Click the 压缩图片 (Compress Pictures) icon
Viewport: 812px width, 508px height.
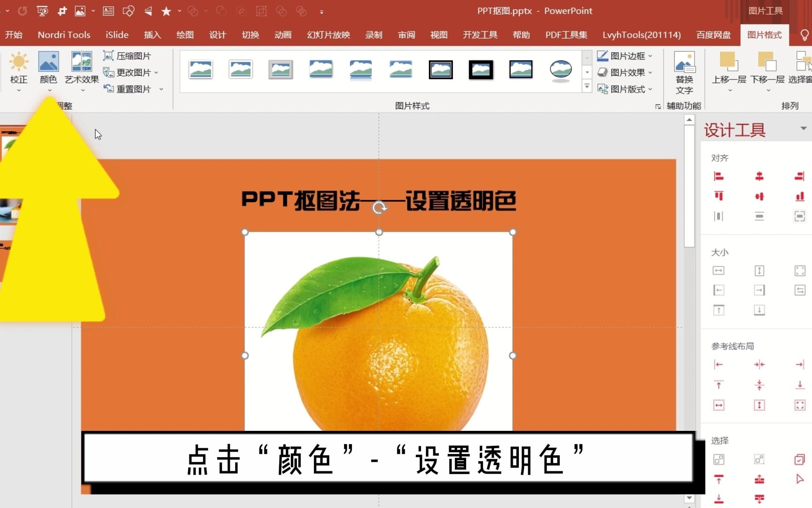tap(109, 55)
